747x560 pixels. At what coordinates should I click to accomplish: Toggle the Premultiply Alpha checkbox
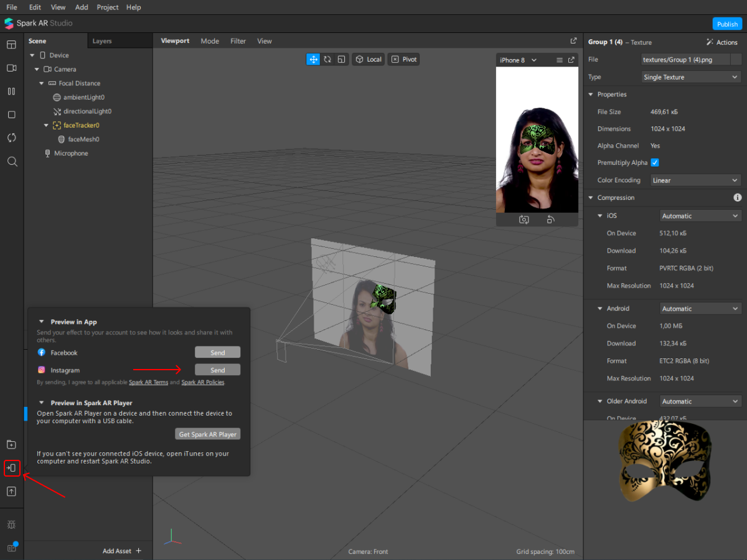click(655, 163)
